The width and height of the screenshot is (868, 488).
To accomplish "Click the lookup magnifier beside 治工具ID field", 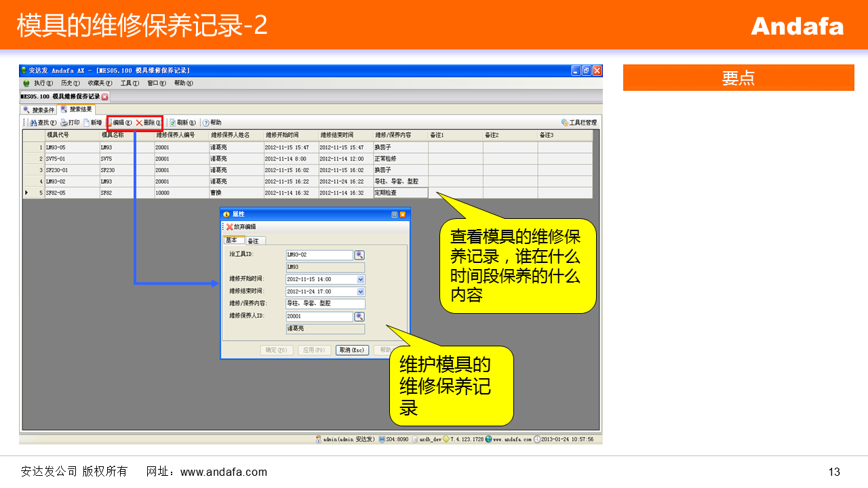I will 359,255.
